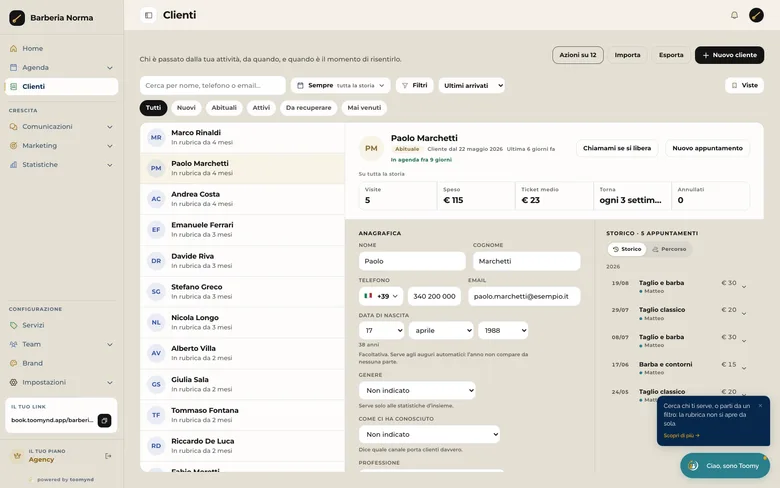
Task: Expand the Comunicazioni submenu chevron
Action: [109, 127]
